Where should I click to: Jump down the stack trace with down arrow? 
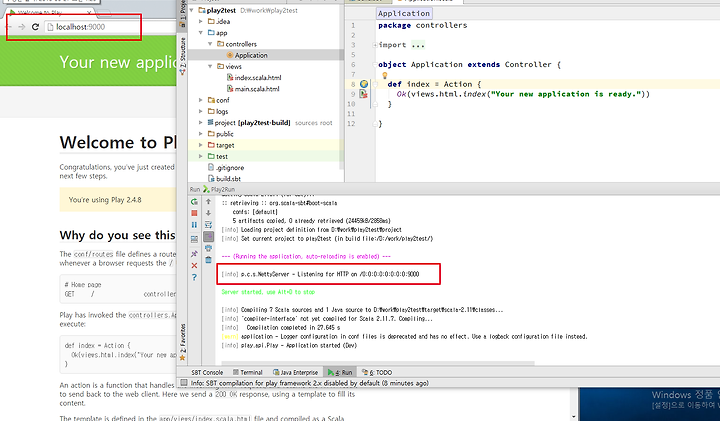coord(208,213)
